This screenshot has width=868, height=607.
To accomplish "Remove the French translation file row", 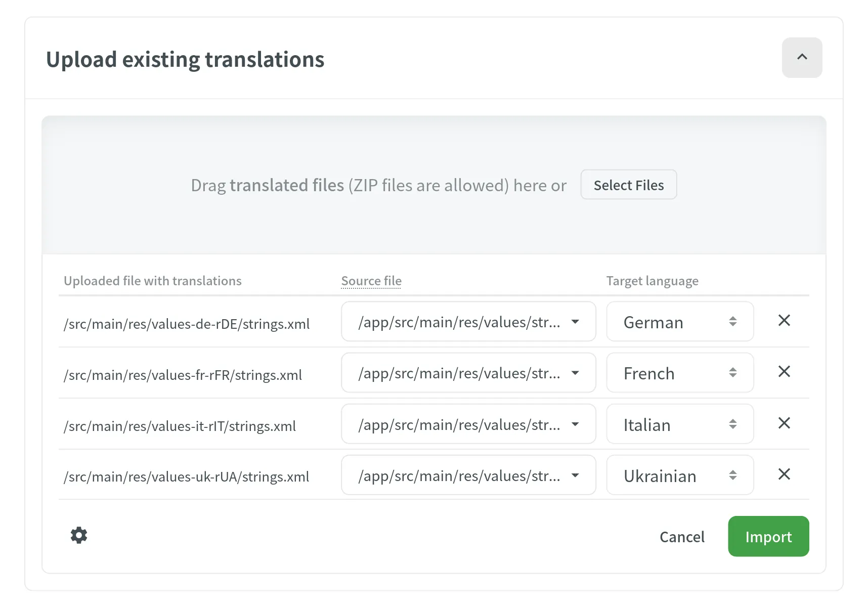I will [784, 372].
